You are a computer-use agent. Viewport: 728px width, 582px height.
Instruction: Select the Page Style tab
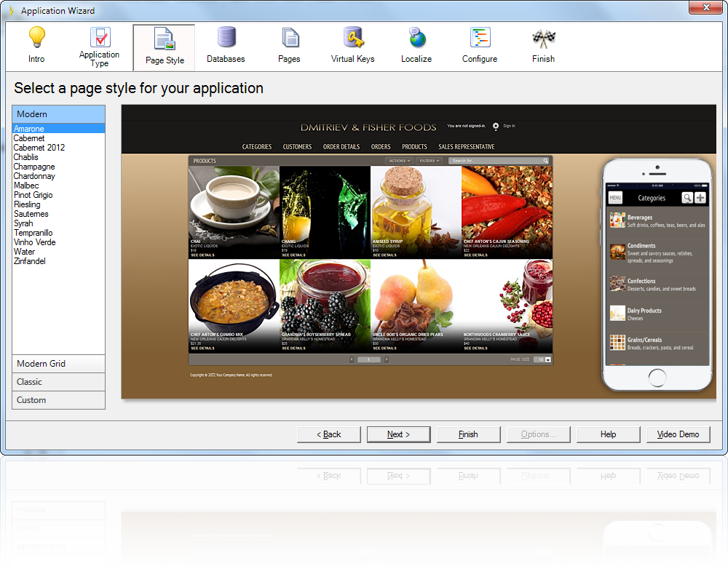(165, 48)
